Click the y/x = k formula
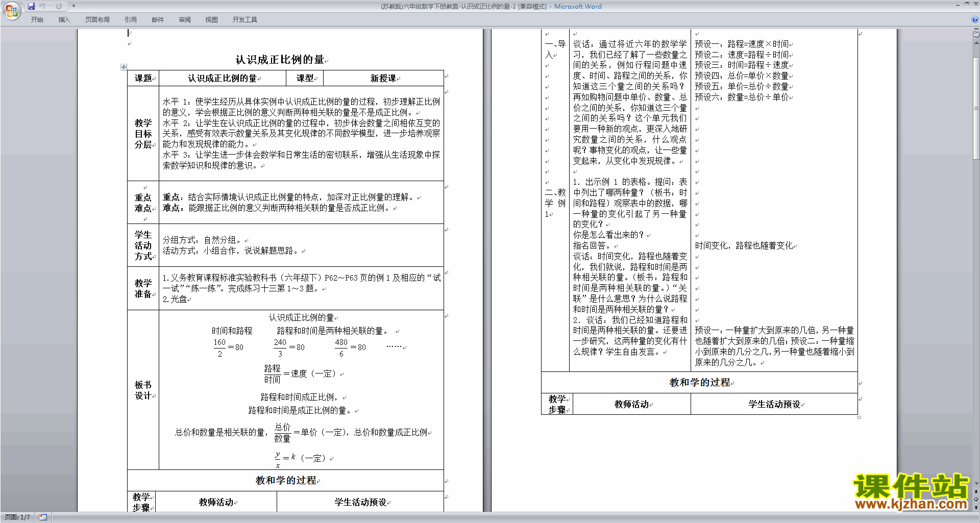 click(x=300, y=459)
